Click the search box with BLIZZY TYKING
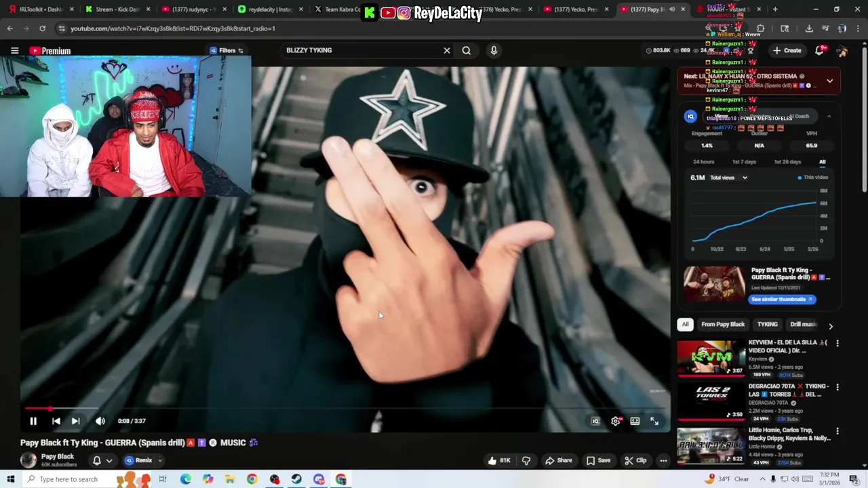 click(360, 50)
